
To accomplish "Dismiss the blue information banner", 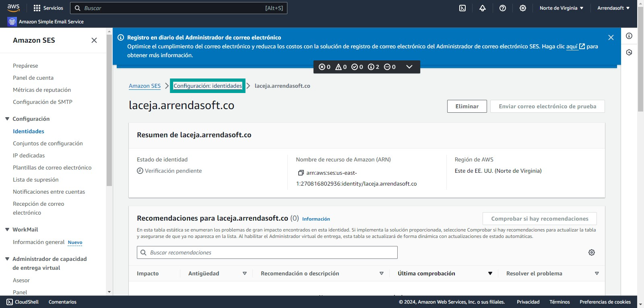I will (611, 37).
